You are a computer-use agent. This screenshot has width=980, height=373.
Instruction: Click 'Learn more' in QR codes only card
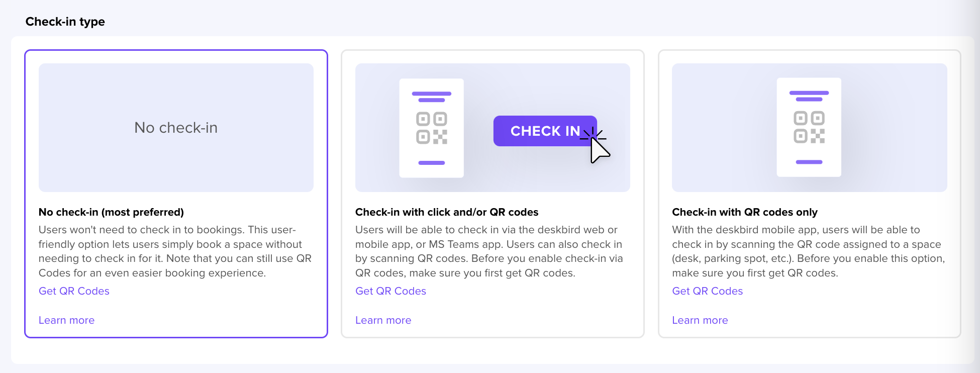[700, 320]
